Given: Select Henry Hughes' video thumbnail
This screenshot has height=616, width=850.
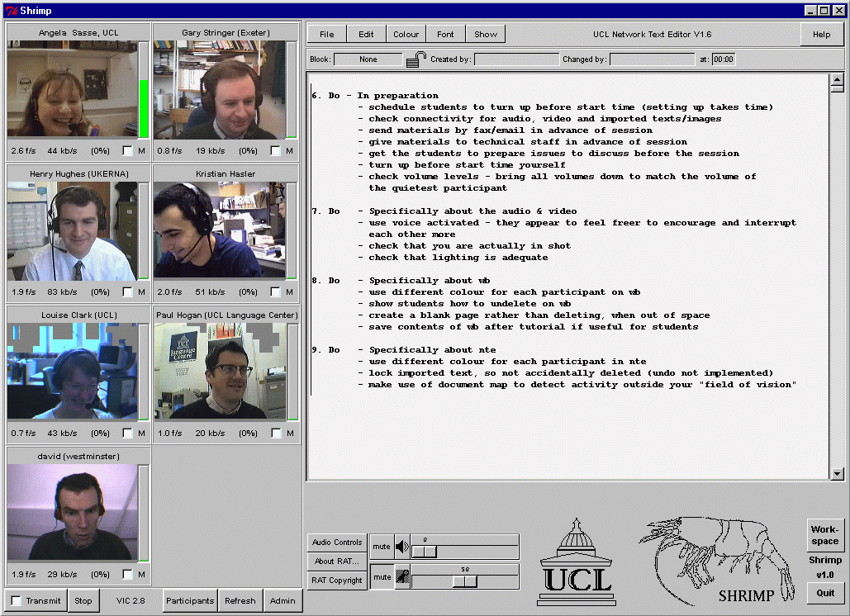Looking at the screenshot, I should point(72,231).
